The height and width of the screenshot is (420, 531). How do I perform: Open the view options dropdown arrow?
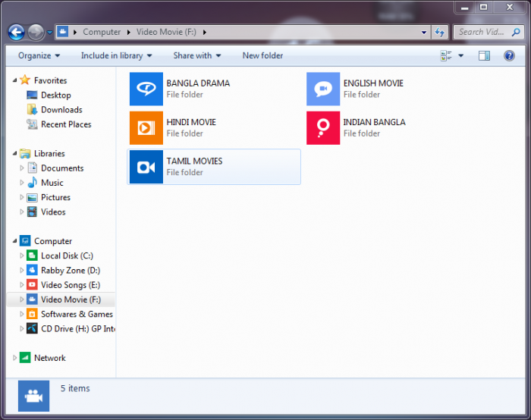click(x=461, y=56)
